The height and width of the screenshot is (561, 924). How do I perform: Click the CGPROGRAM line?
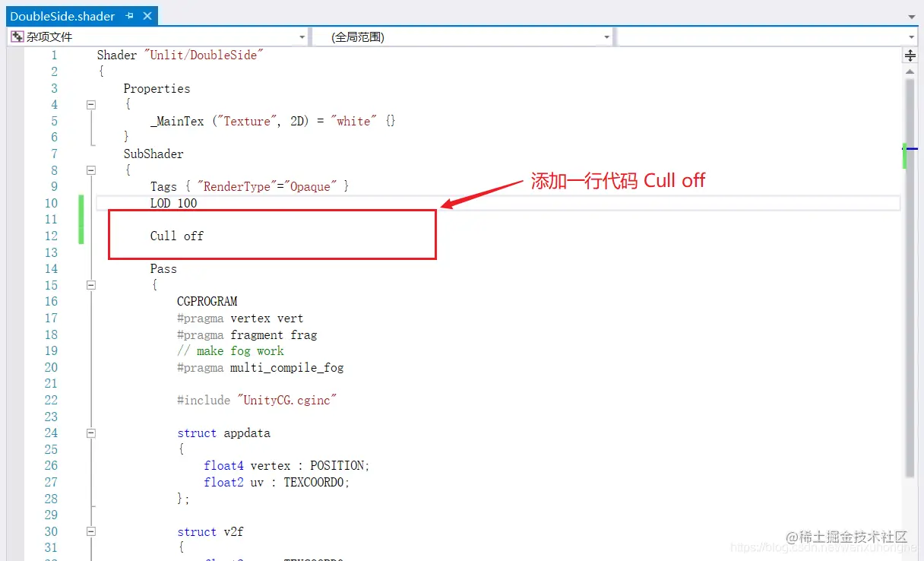coord(207,301)
